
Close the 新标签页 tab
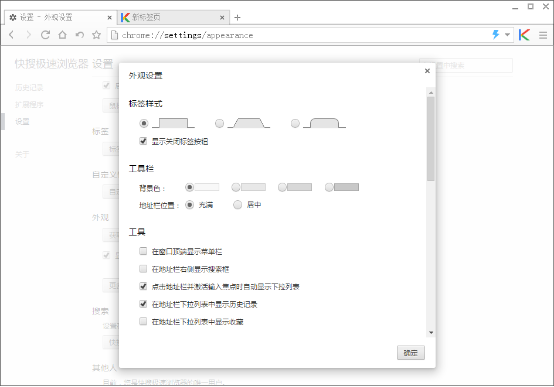point(222,17)
